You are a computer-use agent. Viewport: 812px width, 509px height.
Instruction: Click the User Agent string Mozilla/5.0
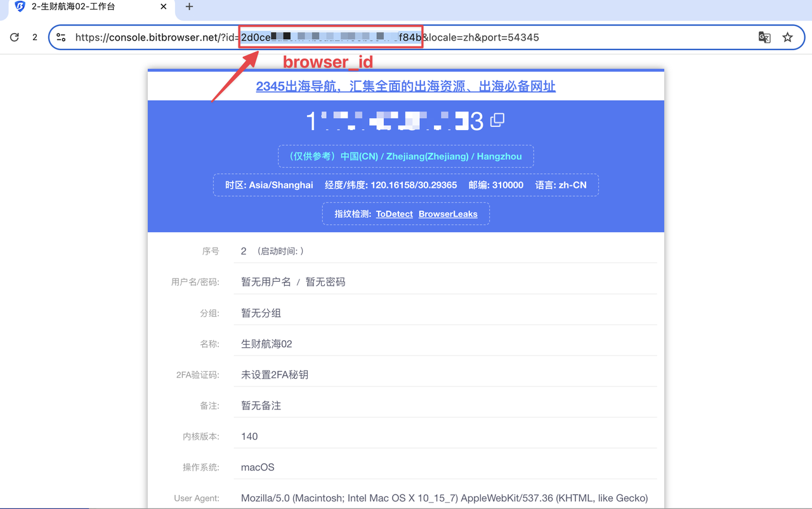[x=444, y=498]
